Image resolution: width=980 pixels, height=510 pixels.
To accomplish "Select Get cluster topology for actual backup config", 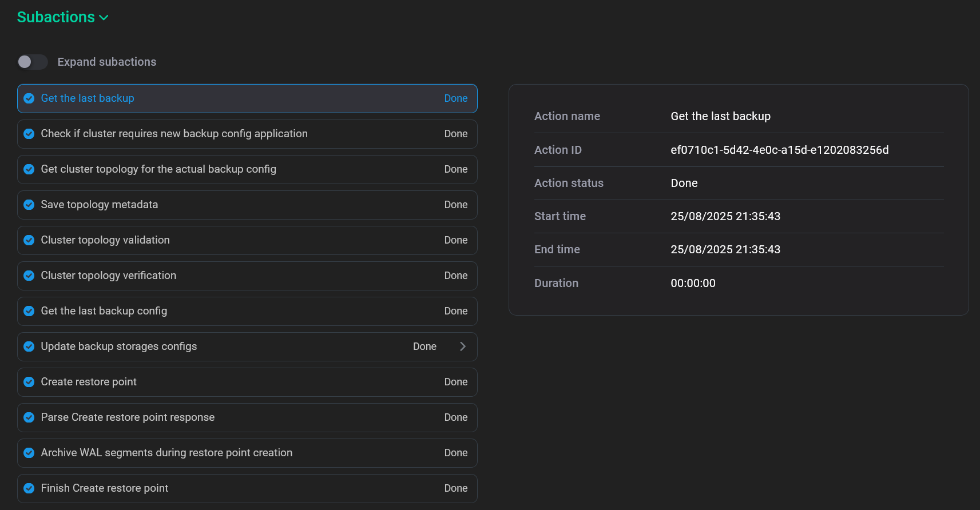I will pos(158,169).
